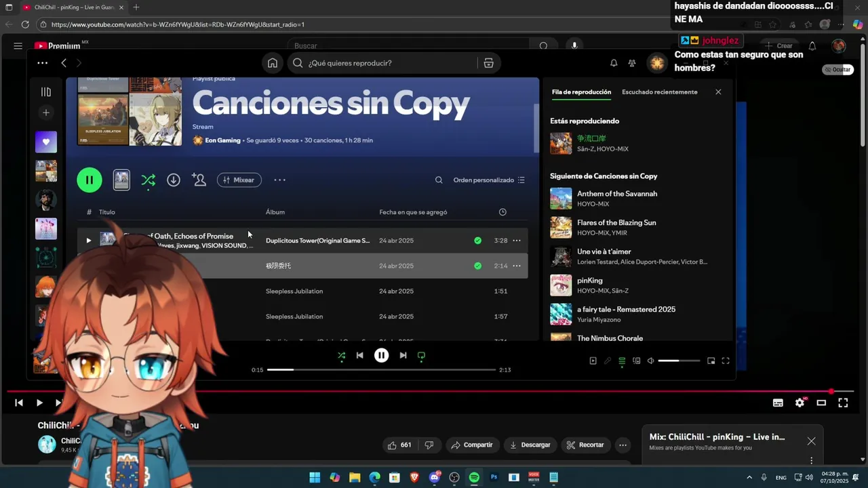Screen dimensions: 868x488
Task: Switch to Escuchado recientemente tab
Action: tap(659, 92)
